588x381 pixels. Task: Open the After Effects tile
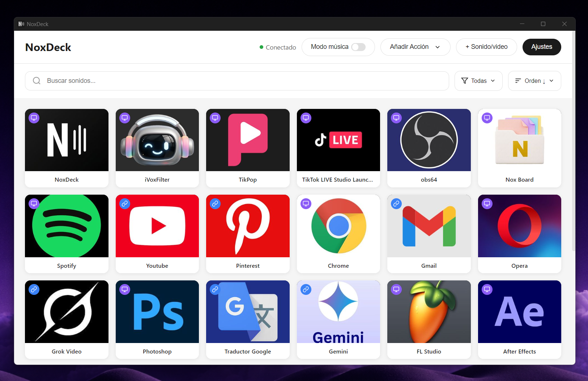(x=519, y=312)
